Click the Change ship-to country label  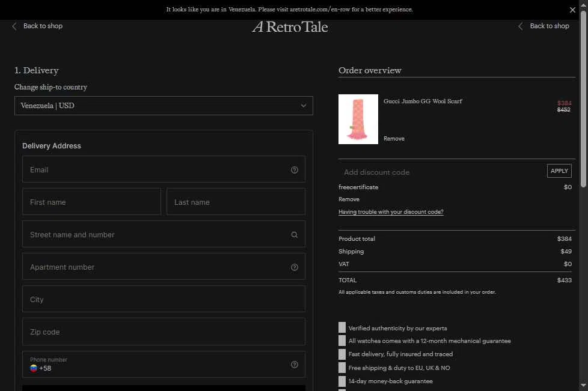51,87
